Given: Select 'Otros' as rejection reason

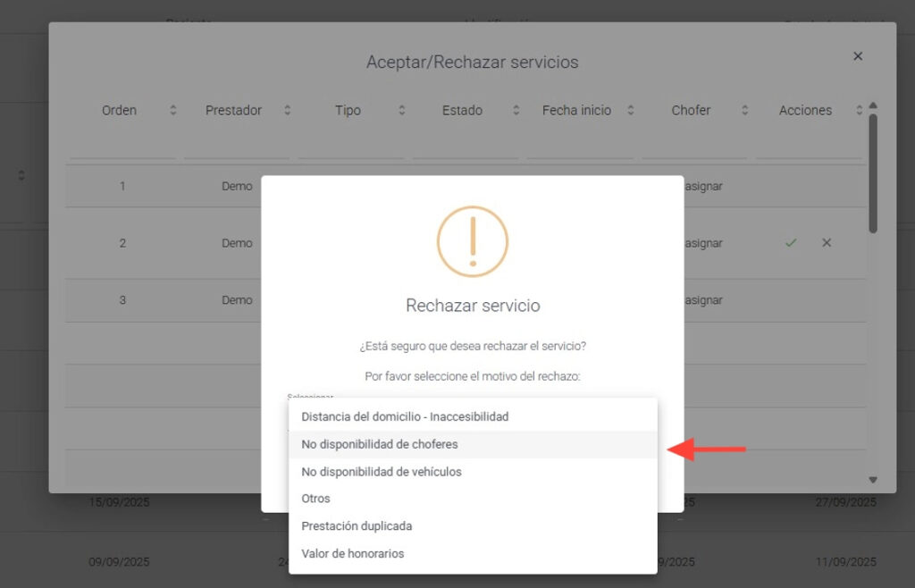Looking at the screenshot, I should coord(315,499).
